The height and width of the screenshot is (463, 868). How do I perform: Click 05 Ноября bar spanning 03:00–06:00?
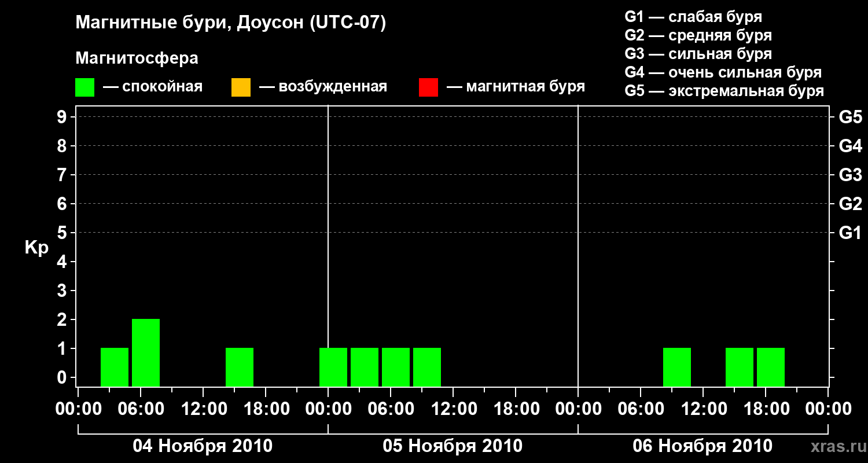point(365,367)
